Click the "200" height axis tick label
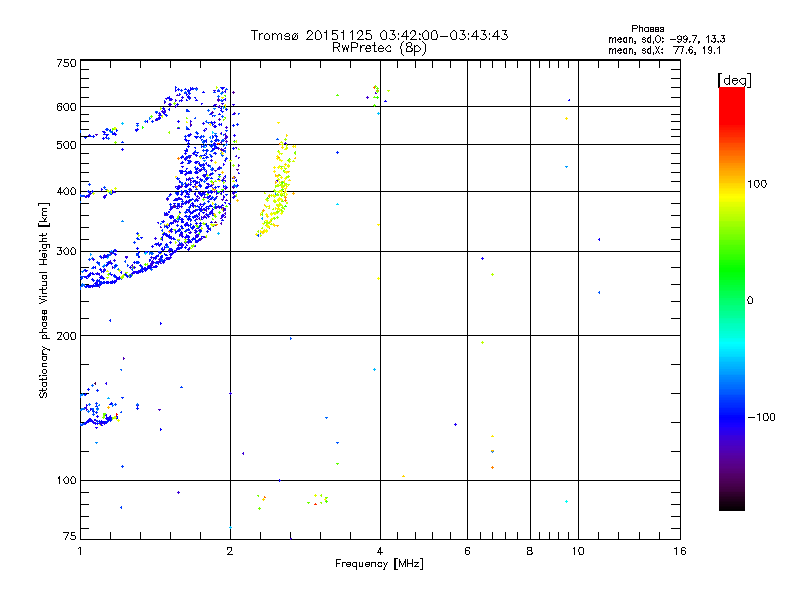The width and height of the screenshot is (800, 600). tap(66, 336)
